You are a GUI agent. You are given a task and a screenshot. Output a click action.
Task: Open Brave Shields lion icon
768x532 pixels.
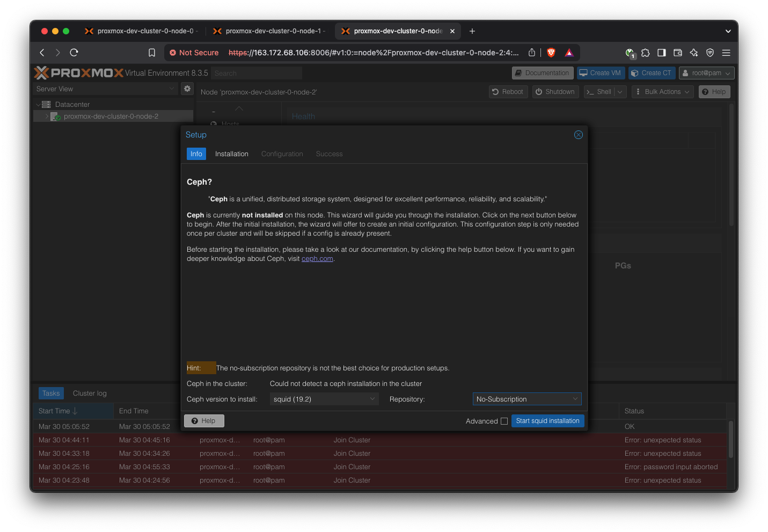point(551,53)
